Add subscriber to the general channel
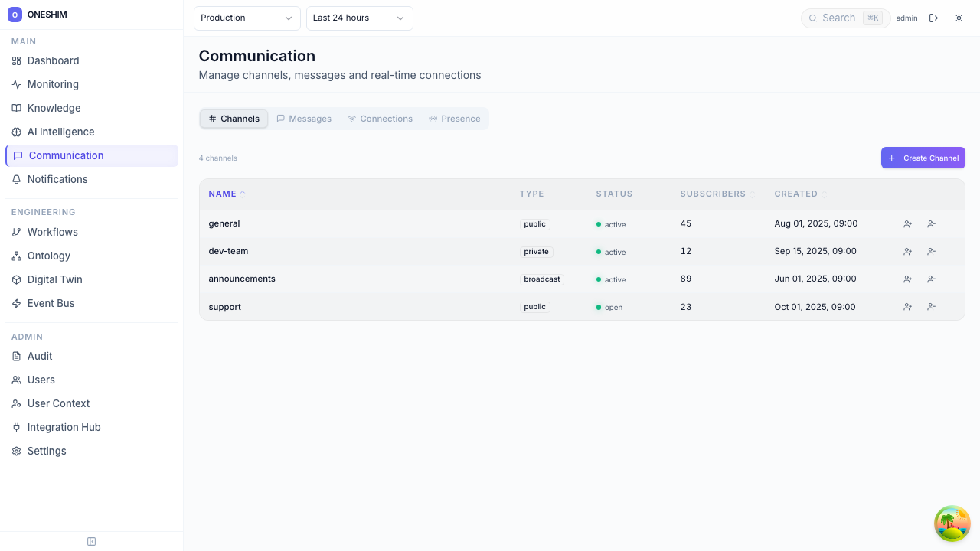Screen dimensions: 980x551 tap(907, 224)
